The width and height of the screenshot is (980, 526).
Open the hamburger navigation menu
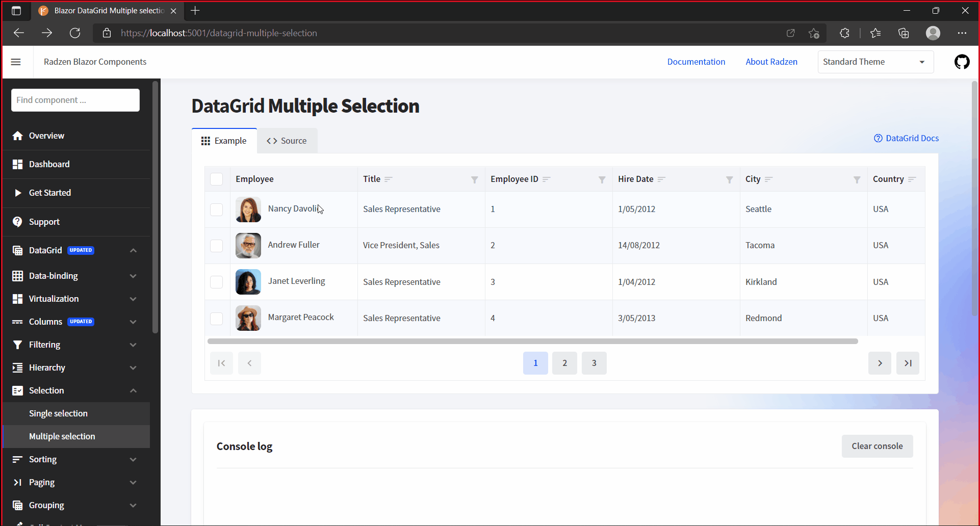16,62
